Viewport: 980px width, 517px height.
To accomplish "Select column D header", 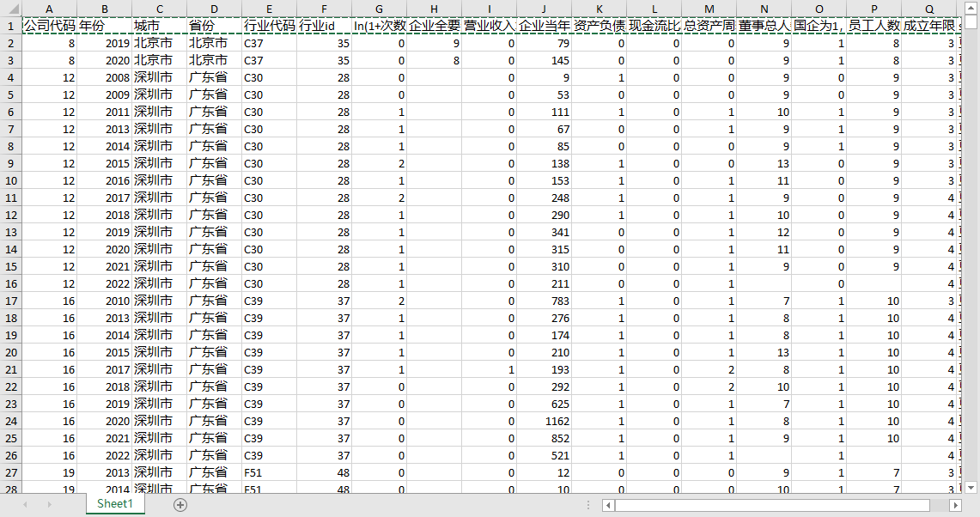I will pos(215,9).
